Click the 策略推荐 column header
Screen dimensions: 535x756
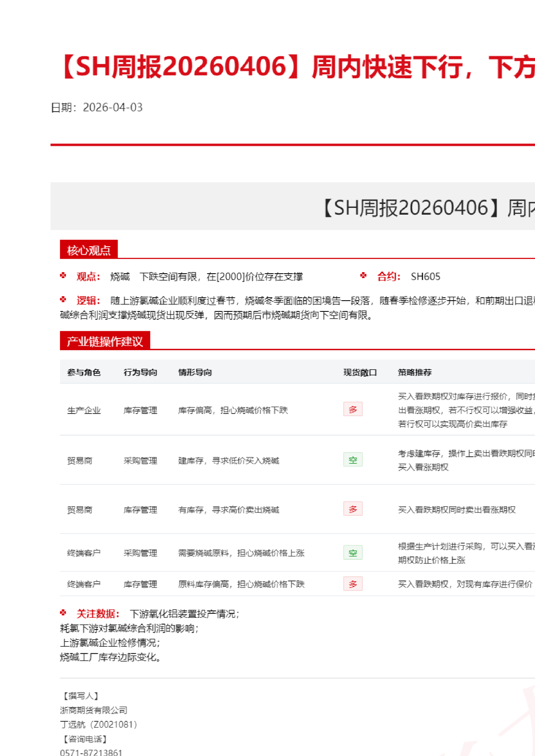pyautogui.click(x=415, y=372)
